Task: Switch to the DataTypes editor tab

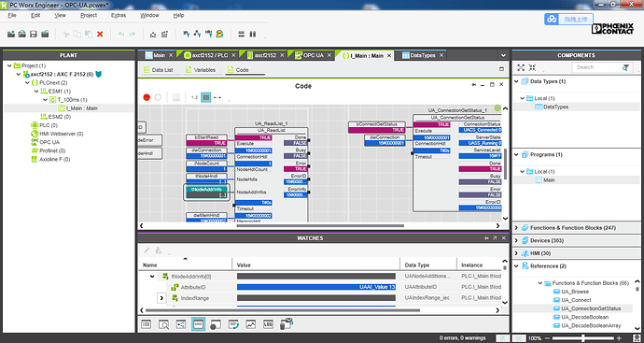Action: [423, 55]
